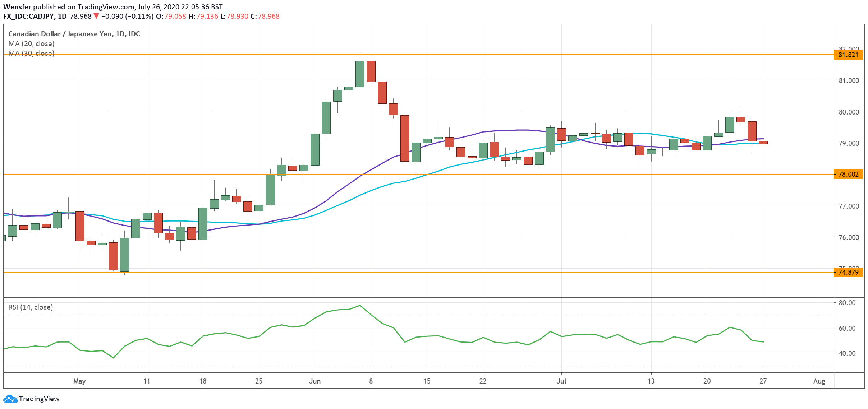
Task: Click the 78.002 orange price level label
Action: pyautogui.click(x=849, y=175)
